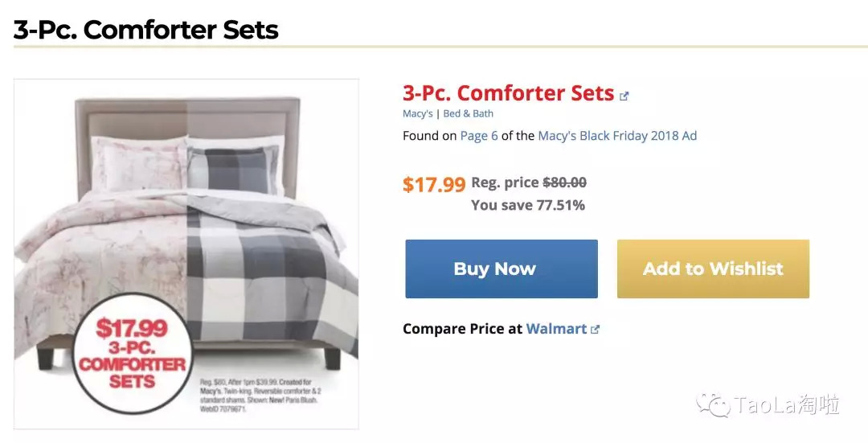868x443 pixels.
Task: Click the TaoLa淘啦 watermark text
Action: tap(787, 405)
